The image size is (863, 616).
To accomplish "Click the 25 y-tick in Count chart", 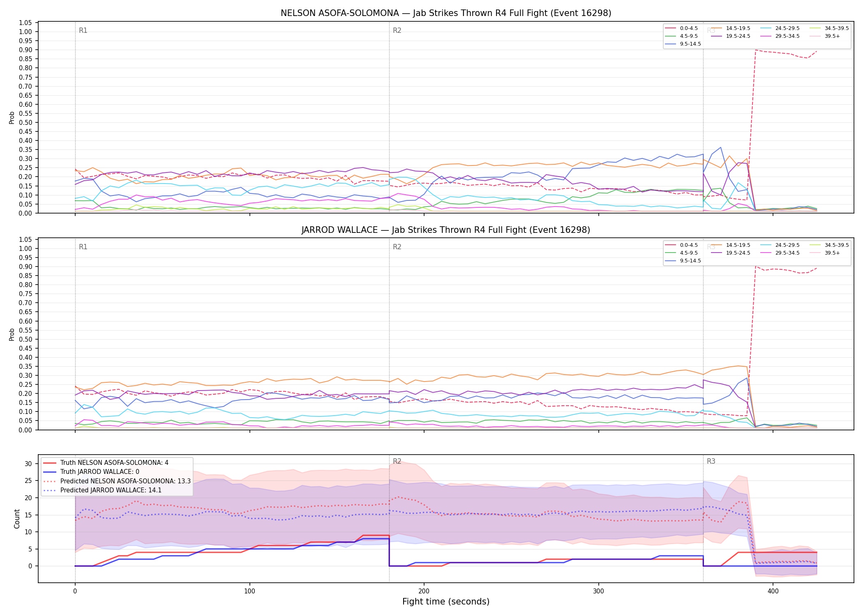I will point(28,480).
